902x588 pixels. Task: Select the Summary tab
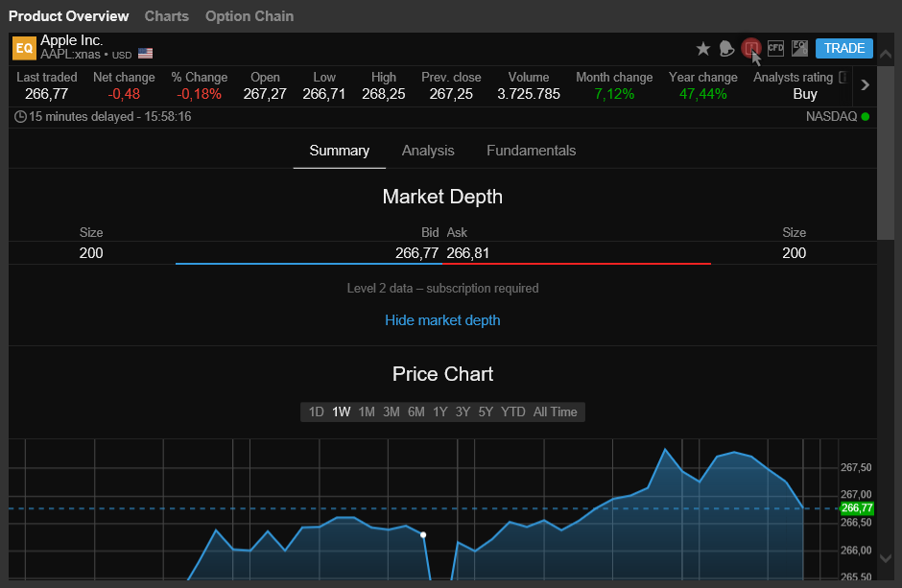[340, 152]
